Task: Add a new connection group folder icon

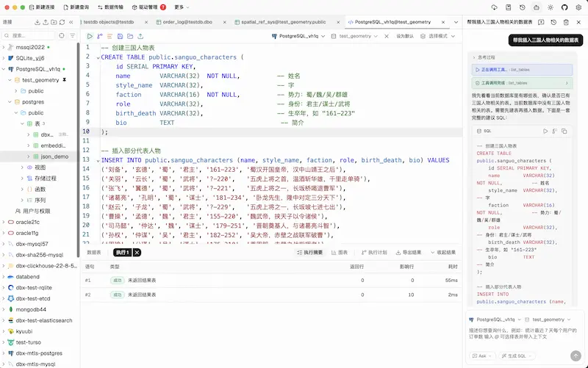Action: click(x=54, y=22)
